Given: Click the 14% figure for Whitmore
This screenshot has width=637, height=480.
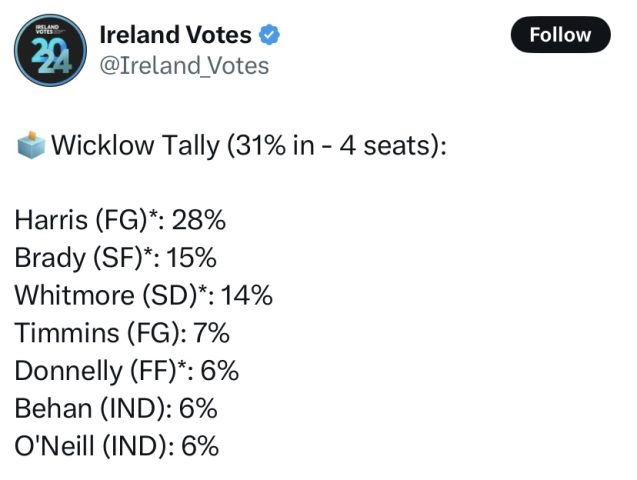Looking at the screenshot, I should [246, 296].
